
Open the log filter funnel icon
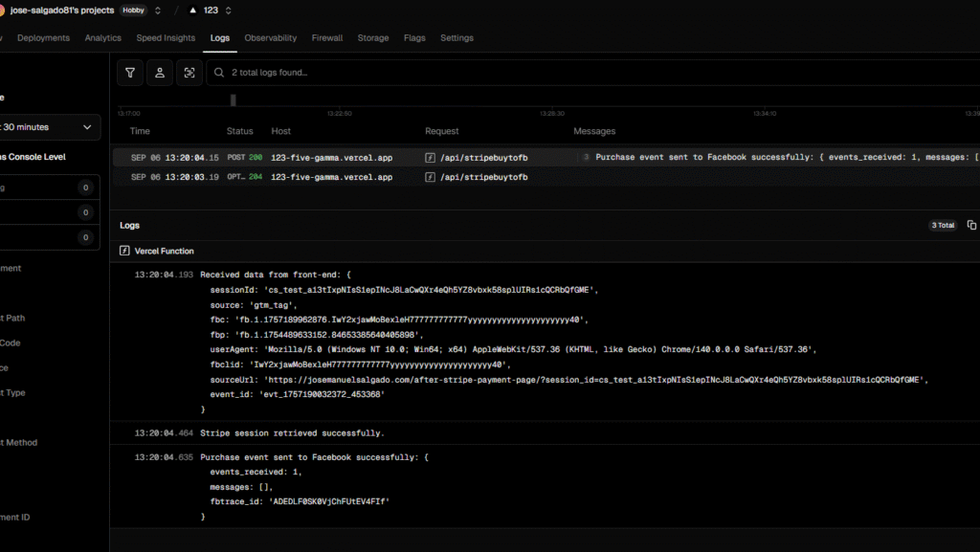(130, 73)
